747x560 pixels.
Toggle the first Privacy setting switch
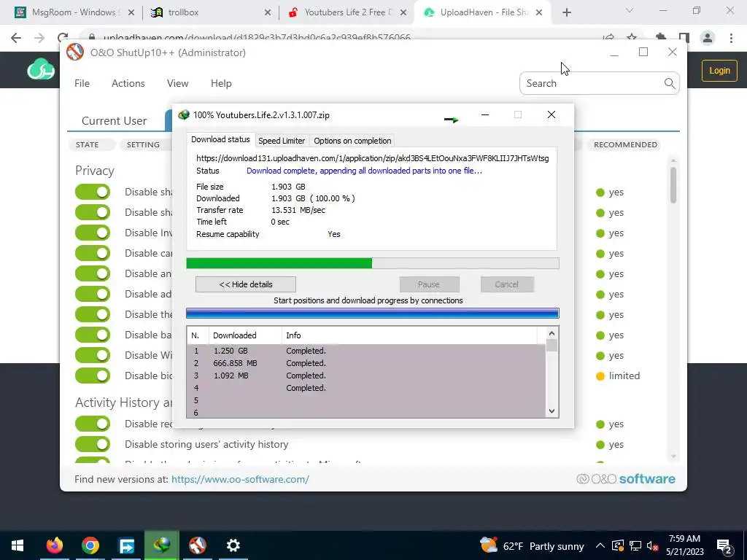click(x=93, y=192)
